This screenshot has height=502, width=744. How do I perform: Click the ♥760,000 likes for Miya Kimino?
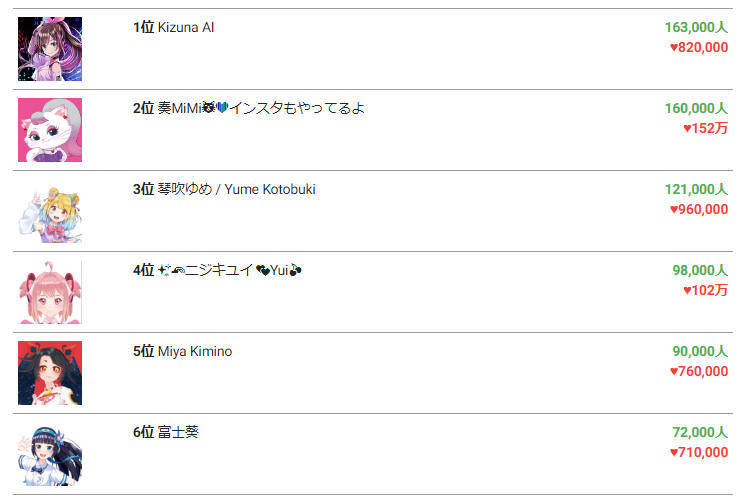pos(699,371)
